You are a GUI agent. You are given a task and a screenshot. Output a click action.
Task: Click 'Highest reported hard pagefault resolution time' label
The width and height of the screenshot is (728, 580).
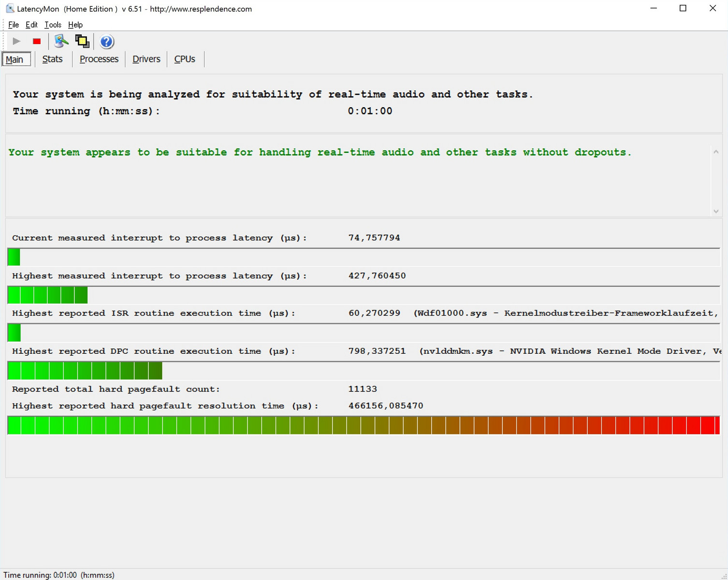point(165,406)
